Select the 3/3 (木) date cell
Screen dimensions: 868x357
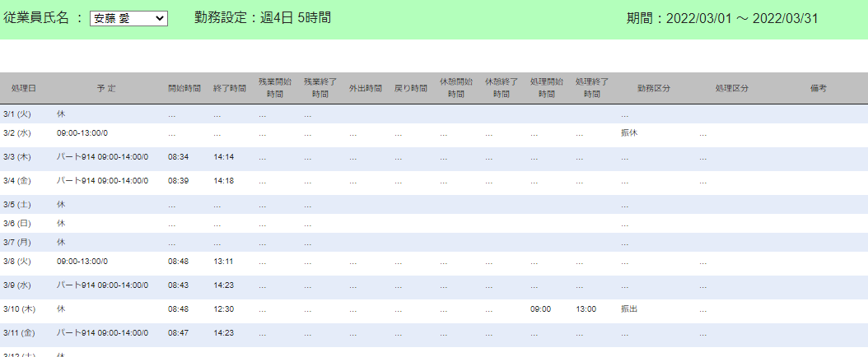tap(17, 156)
